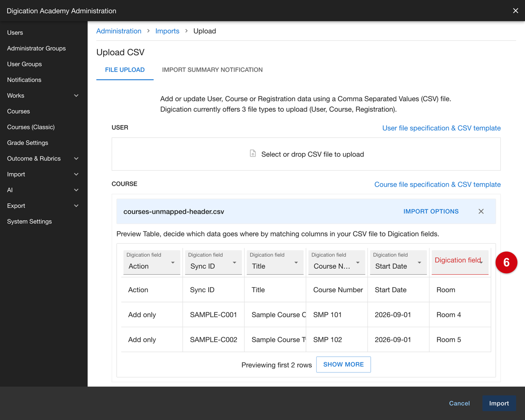Click the SMP 101 cell
525x420 pixels.
coord(337,315)
